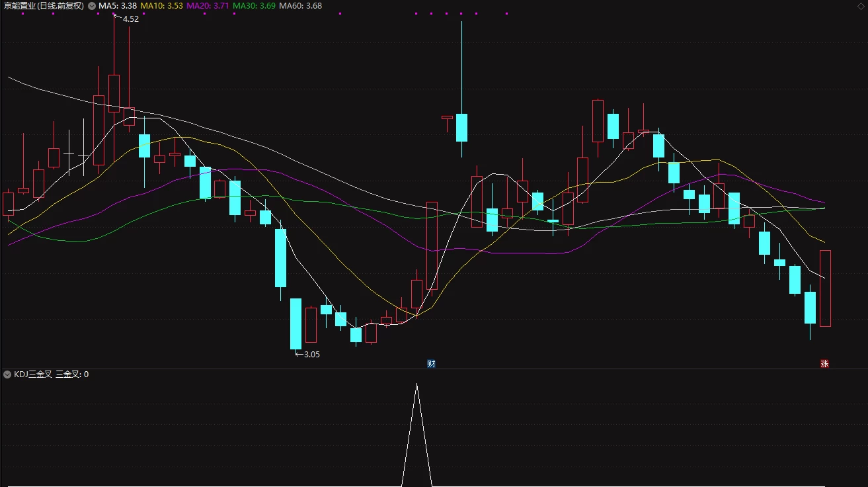Click the white peak in KDJ三金叉 panel

pyautogui.click(x=416, y=384)
